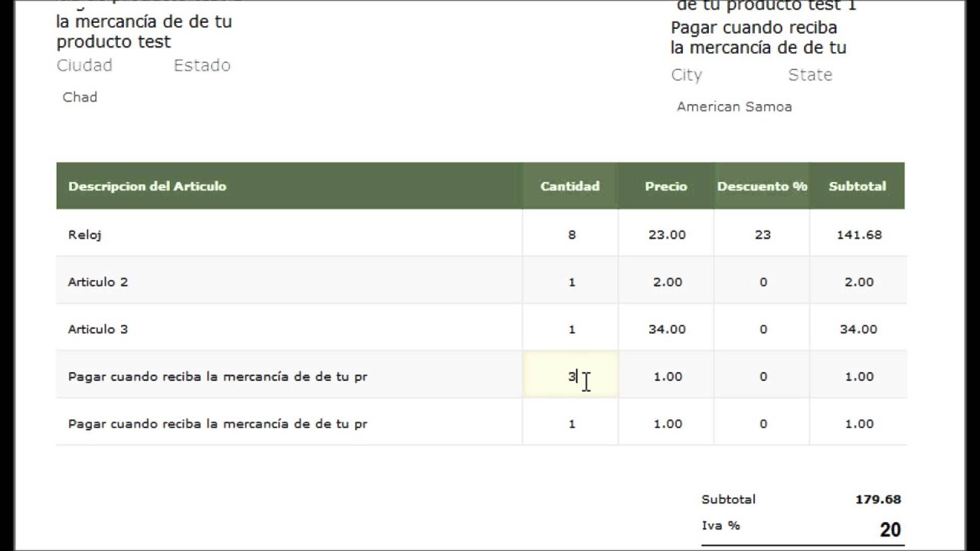Click the Articulo 3 description cell
980x551 pixels.
98,330
